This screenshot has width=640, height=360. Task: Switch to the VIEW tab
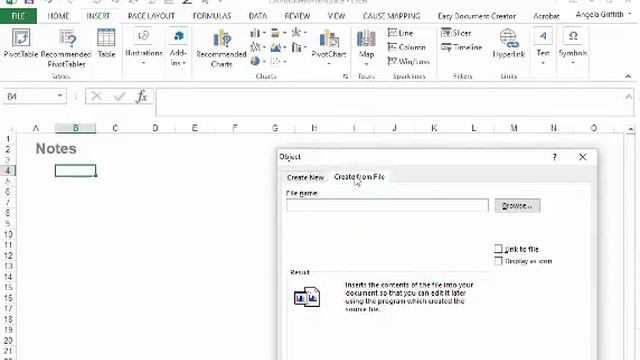pos(336,16)
